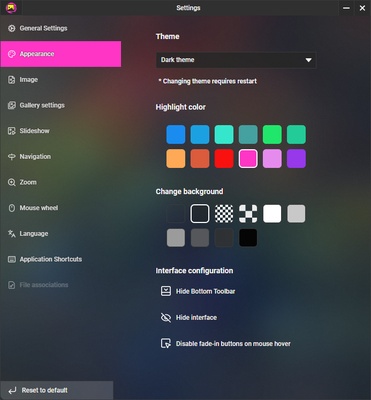Choose the dark gray background swatch
Image resolution: width=371 pixels, height=400 pixels.
[x=200, y=238]
